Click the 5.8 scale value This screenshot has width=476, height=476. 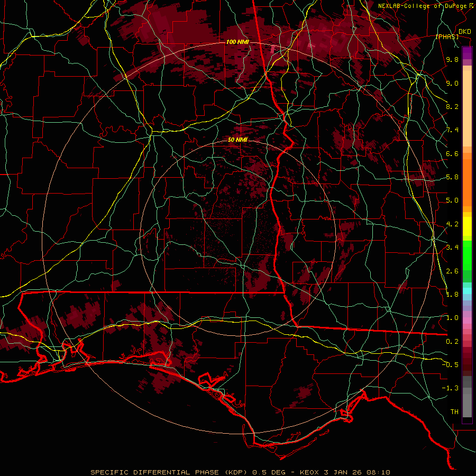[x=452, y=177]
